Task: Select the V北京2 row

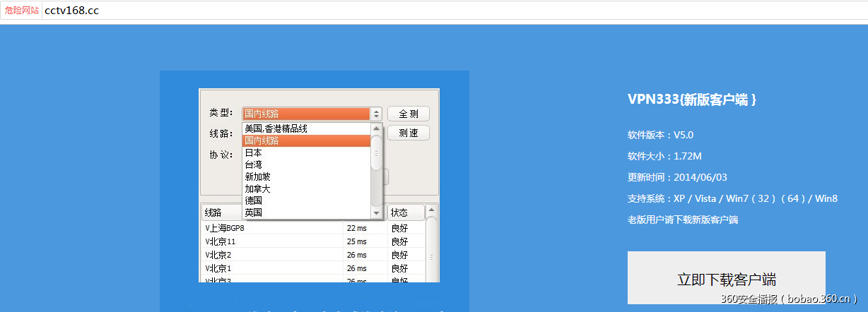Action: [314, 255]
